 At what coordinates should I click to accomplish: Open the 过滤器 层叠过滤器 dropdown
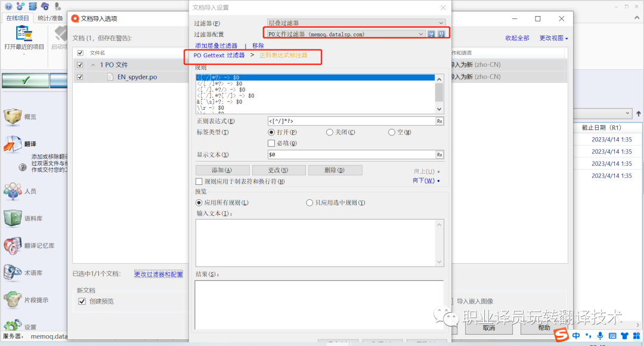click(356, 23)
